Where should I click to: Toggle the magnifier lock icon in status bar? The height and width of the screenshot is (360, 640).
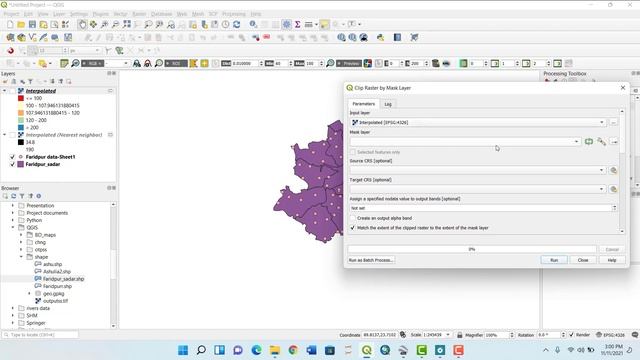coord(460,335)
